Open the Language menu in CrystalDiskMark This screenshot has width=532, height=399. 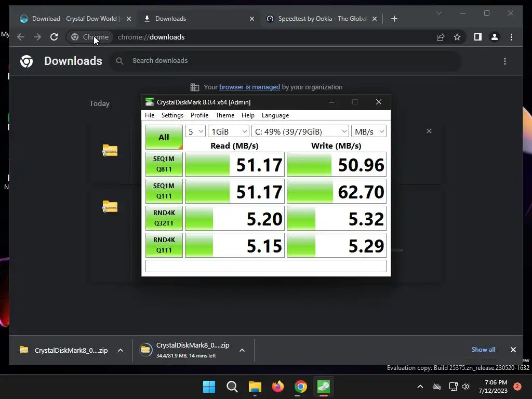point(275,115)
